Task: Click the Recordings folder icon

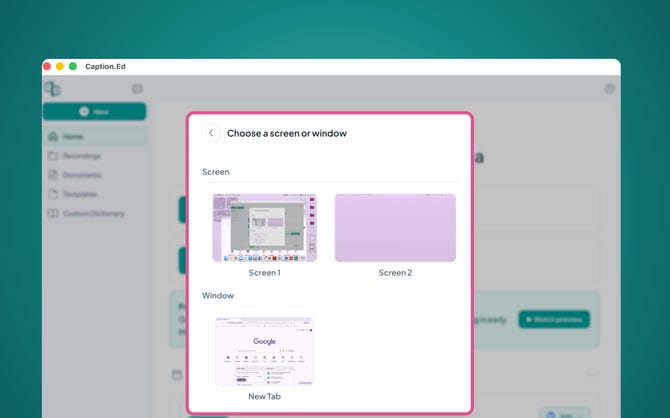Action: 53,156
